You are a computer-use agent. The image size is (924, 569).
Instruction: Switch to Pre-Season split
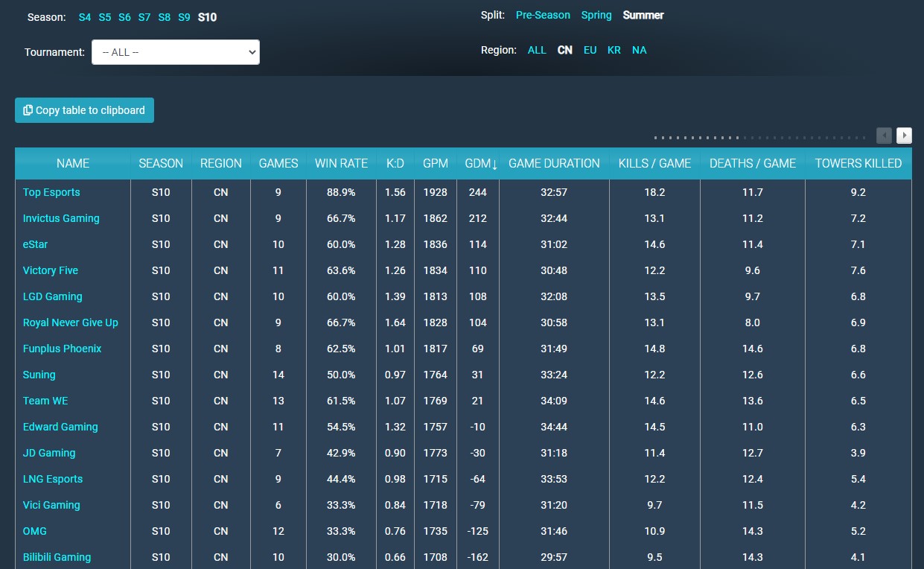(x=543, y=15)
